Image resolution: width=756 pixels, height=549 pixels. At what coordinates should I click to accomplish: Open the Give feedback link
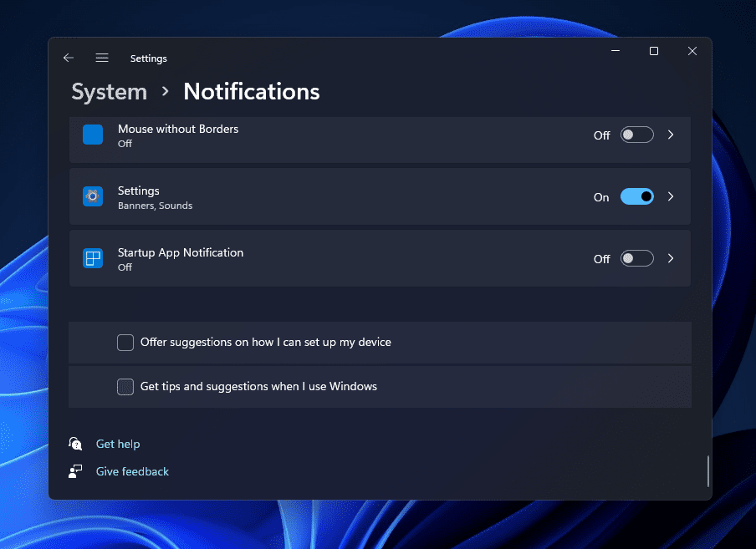pyautogui.click(x=132, y=471)
